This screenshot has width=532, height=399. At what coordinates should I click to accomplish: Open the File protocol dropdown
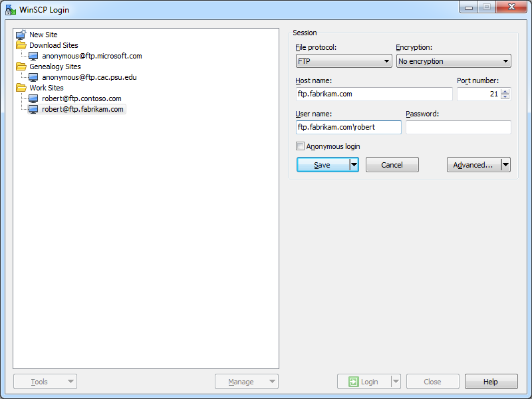pyautogui.click(x=343, y=61)
